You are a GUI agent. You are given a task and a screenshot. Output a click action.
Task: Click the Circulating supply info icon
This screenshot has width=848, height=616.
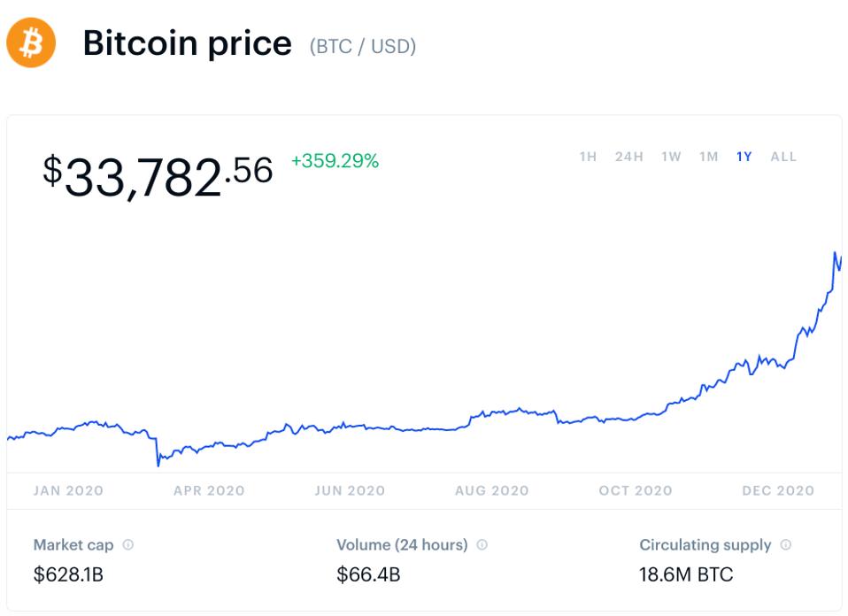coord(786,545)
